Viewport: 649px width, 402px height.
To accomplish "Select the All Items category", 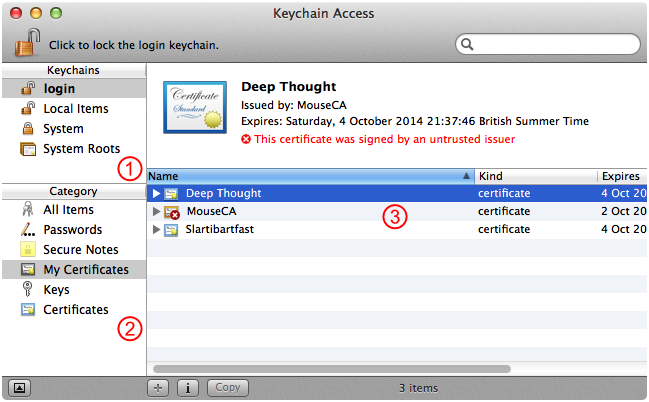I will [68, 210].
